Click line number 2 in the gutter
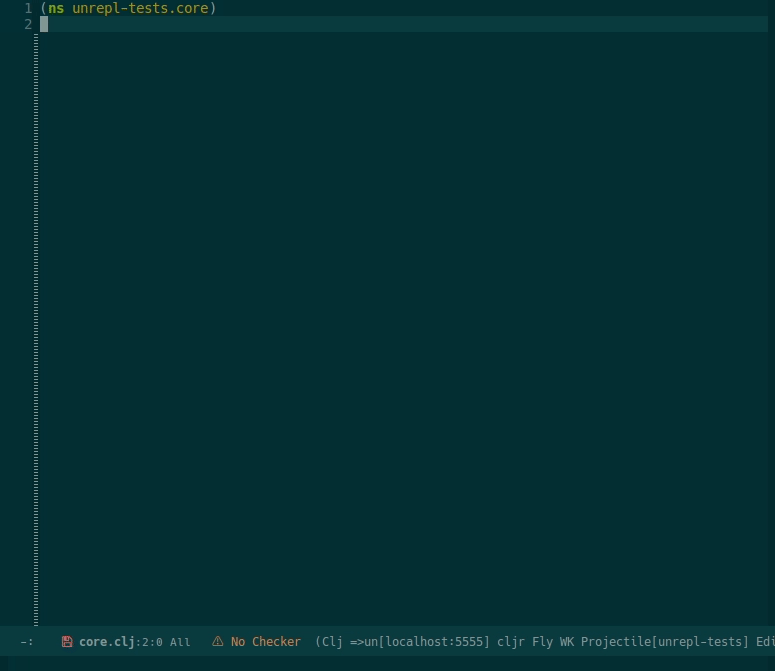The height and width of the screenshot is (671, 775). click(x=28, y=24)
